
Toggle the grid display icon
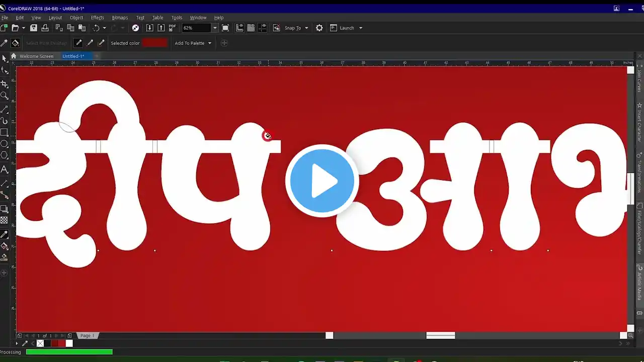[251, 28]
